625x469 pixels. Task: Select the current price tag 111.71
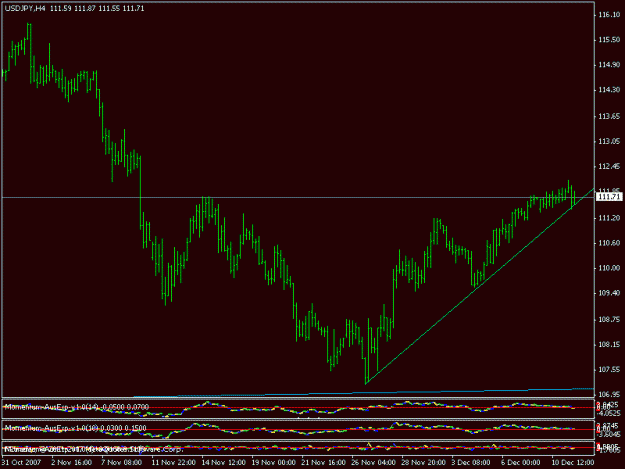coord(609,197)
